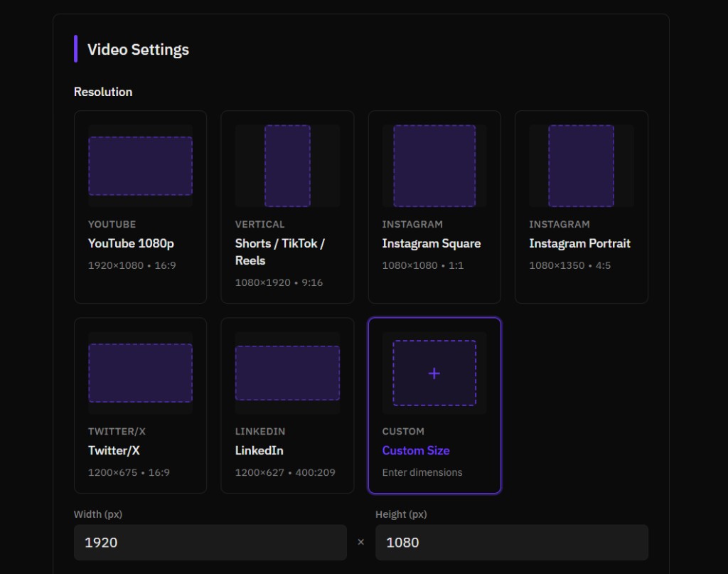The width and height of the screenshot is (728, 574).
Task: Click the "1080×1920 • 9:16" text
Action: (x=279, y=282)
